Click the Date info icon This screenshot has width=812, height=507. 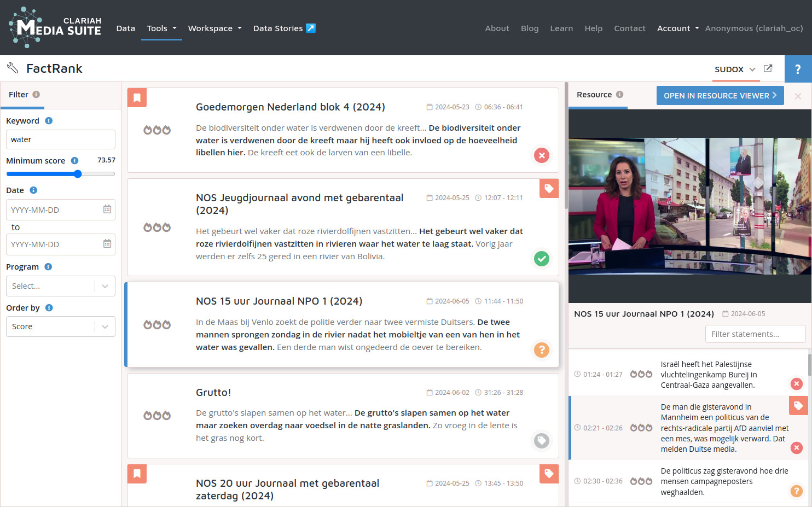(33, 190)
